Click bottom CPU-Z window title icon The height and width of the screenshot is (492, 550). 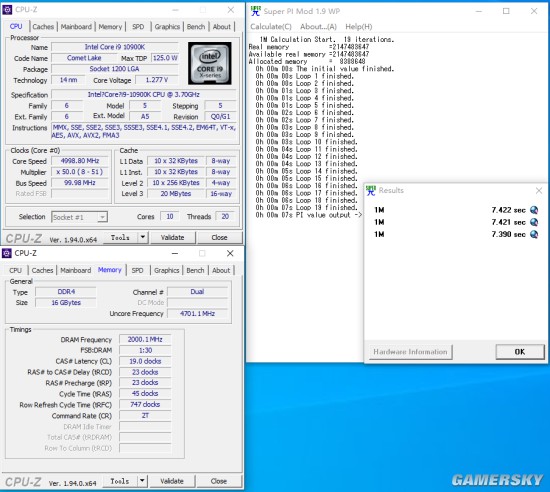coord(7,253)
